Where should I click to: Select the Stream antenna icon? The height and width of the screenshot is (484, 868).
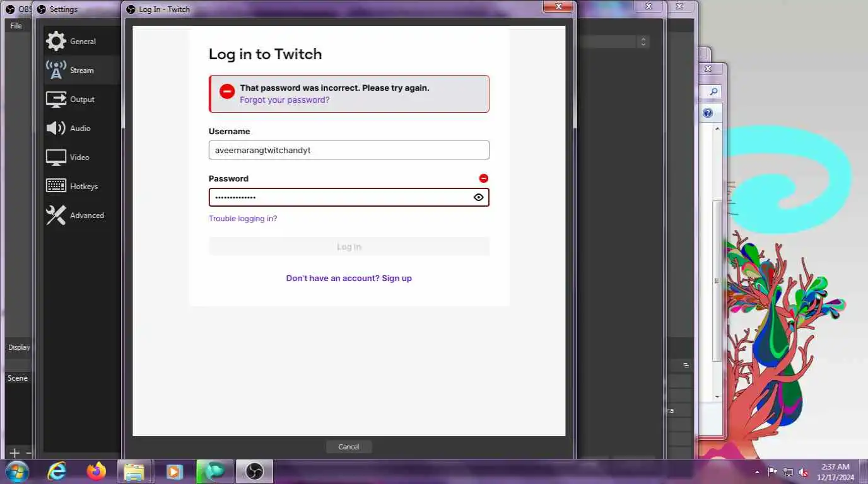(56, 70)
